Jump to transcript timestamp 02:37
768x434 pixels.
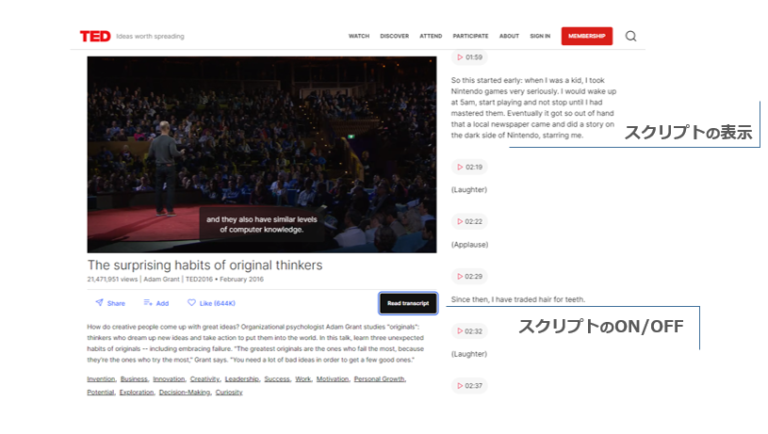click(x=469, y=385)
